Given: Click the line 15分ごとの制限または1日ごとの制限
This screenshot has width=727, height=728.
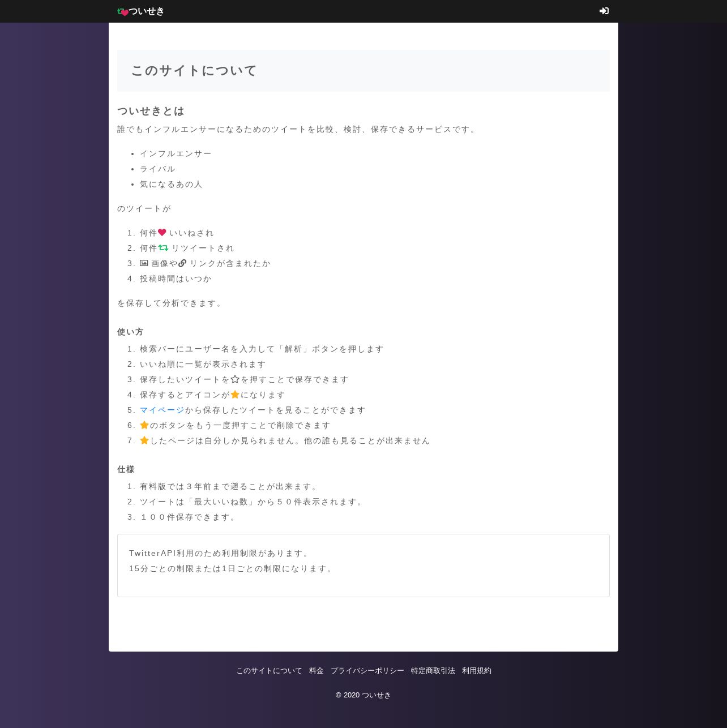Looking at the screenshot, I should pyautogui.click(x=232, y=568).
